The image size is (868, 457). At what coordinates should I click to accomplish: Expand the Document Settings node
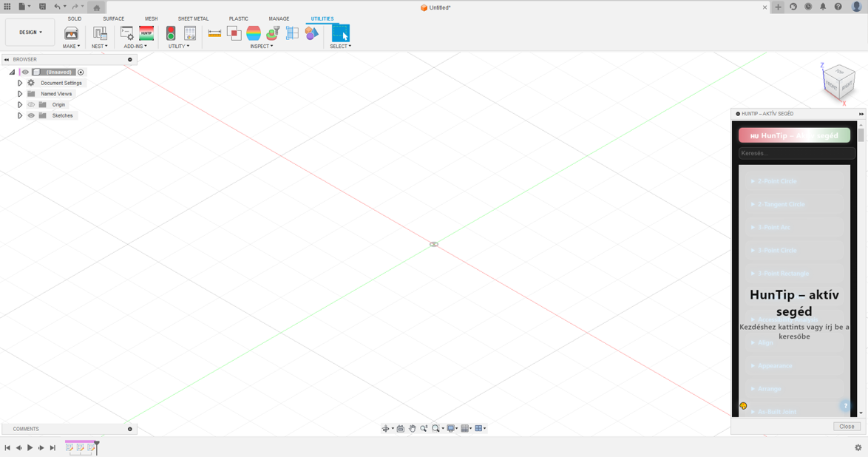click(20, 83)
